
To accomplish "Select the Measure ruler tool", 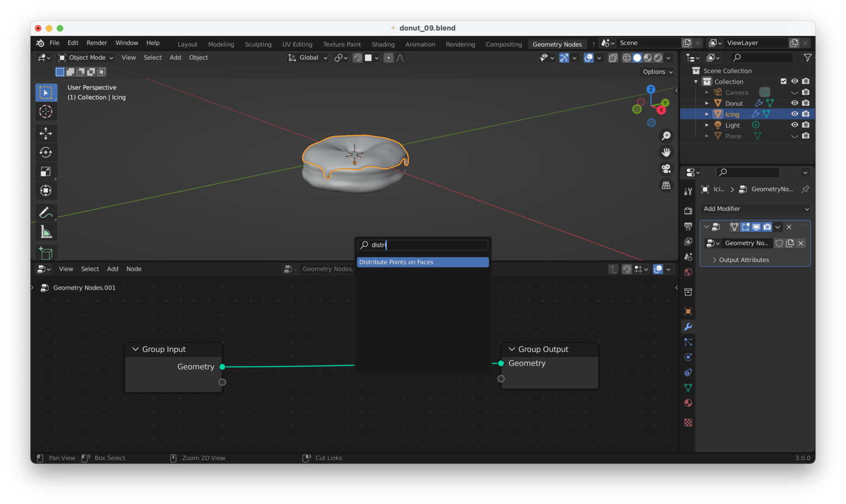I will (x=46, y=233).
